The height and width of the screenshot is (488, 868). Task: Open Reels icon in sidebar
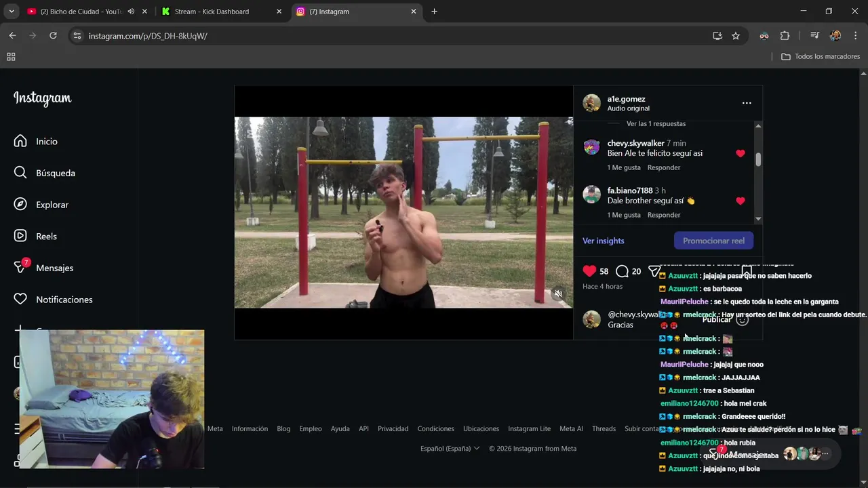pos(20,236)
